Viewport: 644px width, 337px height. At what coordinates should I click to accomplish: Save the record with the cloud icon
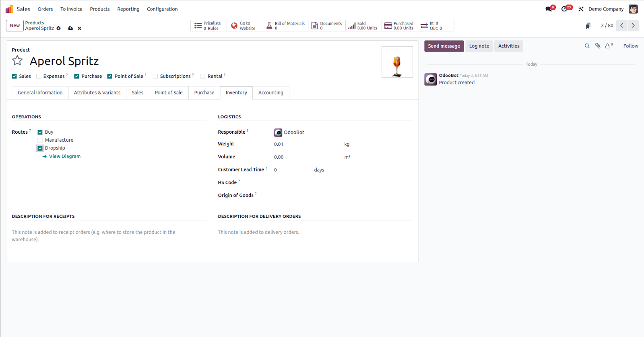point(70,28)
